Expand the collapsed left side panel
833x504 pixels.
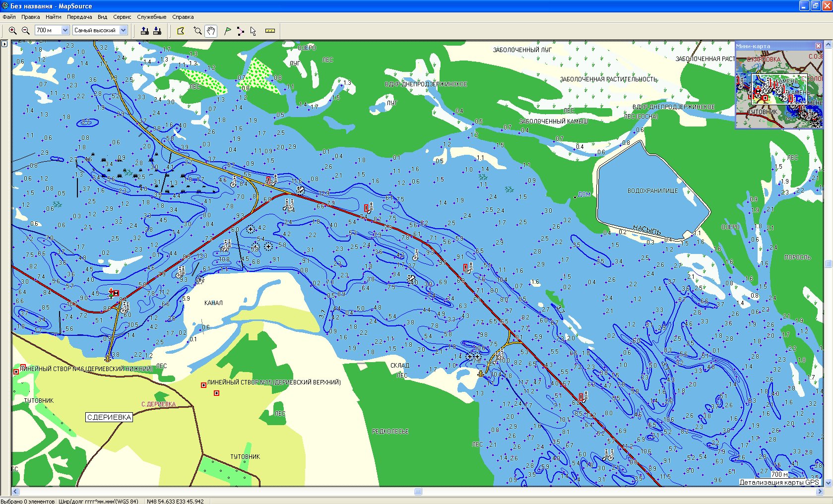click(4, 44)
